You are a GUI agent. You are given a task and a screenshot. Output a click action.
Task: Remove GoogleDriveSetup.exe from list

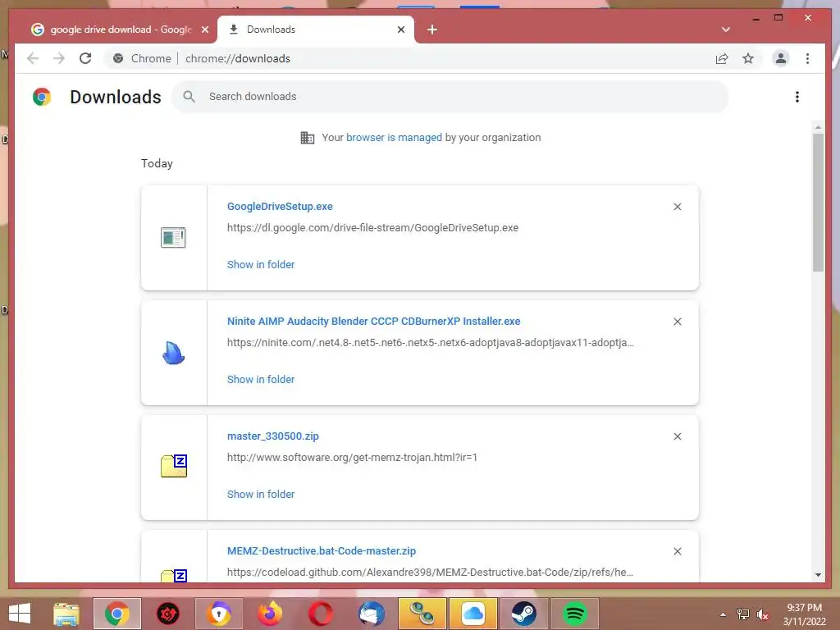coord(677,207)
